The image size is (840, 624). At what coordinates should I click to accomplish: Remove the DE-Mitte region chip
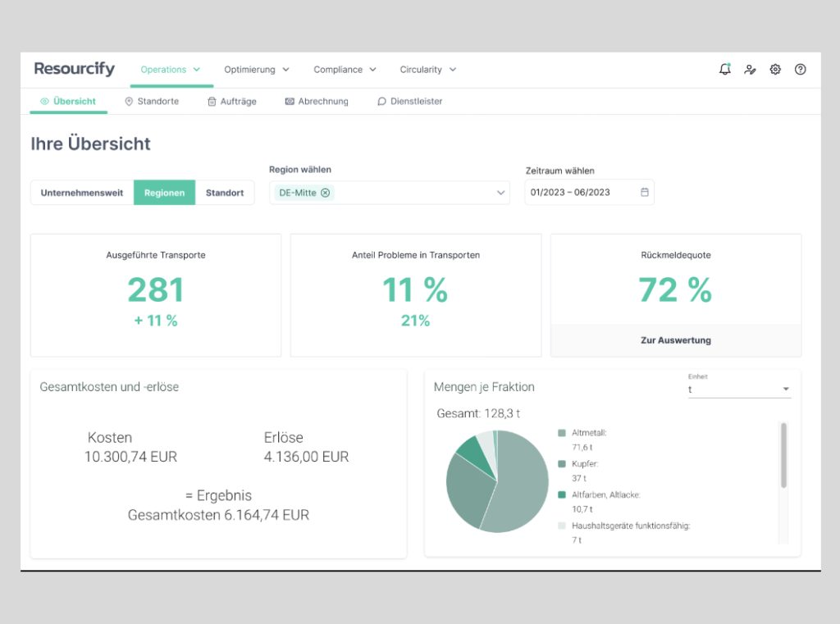(x=326, y=193)
